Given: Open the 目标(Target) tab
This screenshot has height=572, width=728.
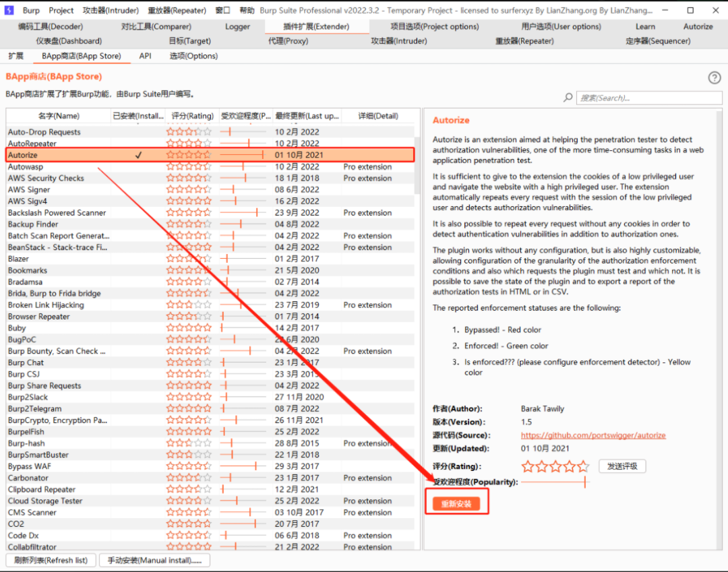Looking at the screenshot, I should coord(190,41).
